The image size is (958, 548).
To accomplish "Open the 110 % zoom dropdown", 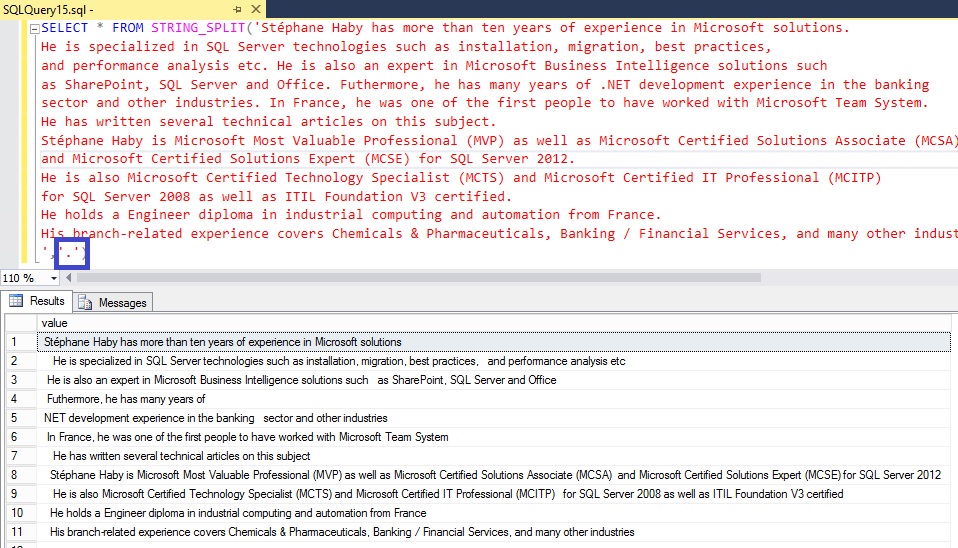I will [54, 278].
